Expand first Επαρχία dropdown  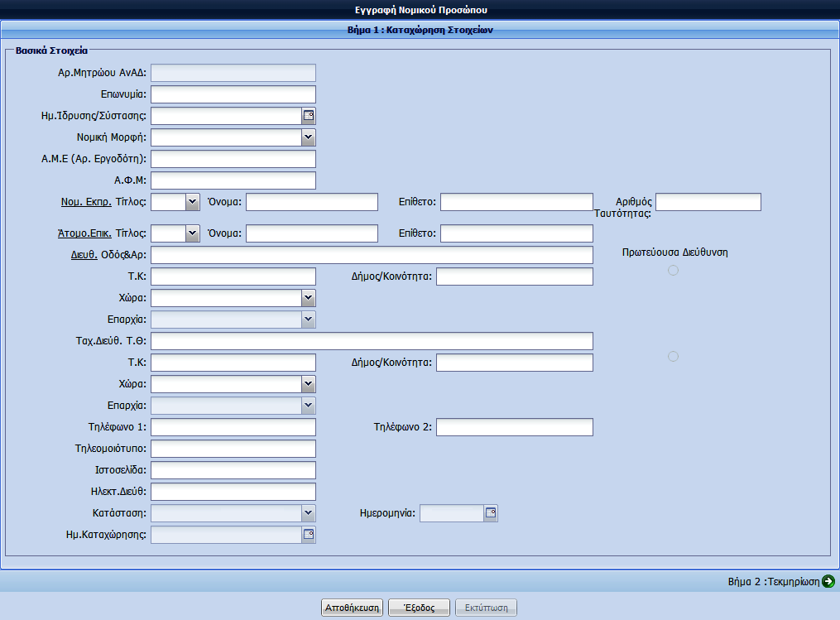click(308, 320)
